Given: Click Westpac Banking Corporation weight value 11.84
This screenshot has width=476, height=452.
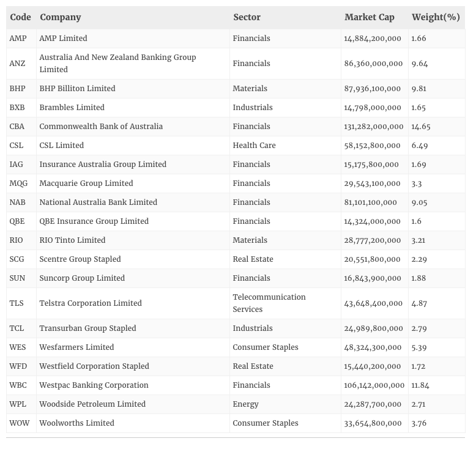Looking at the screenshot, I should (421, 385).
